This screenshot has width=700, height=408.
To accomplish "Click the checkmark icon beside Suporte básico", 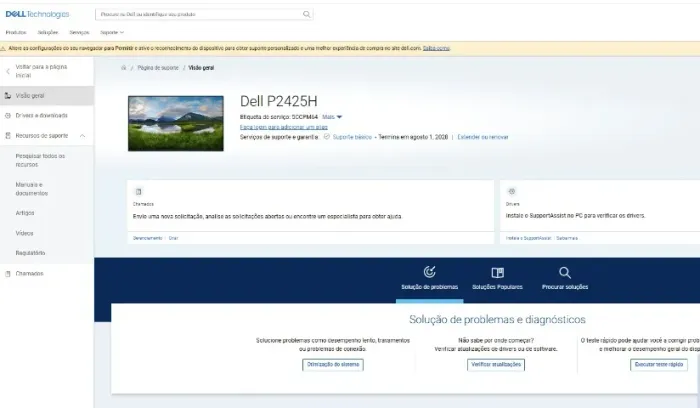I will pos(327,137).
